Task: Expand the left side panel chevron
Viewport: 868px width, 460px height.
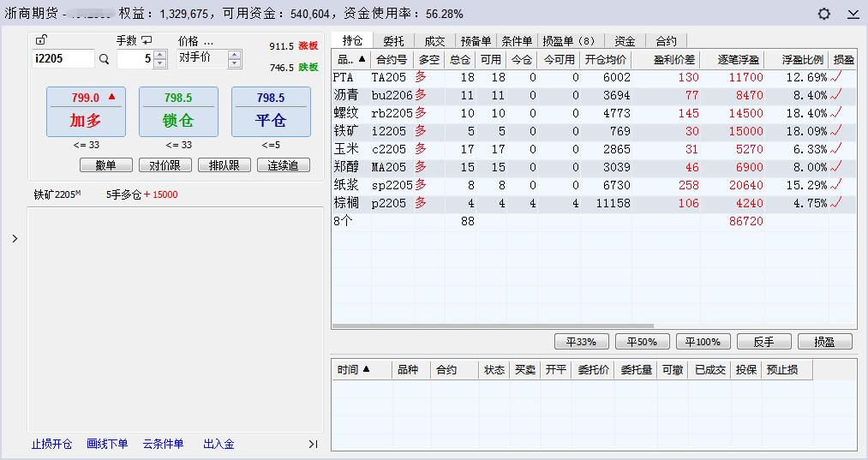Action: [x=15, y=239]
